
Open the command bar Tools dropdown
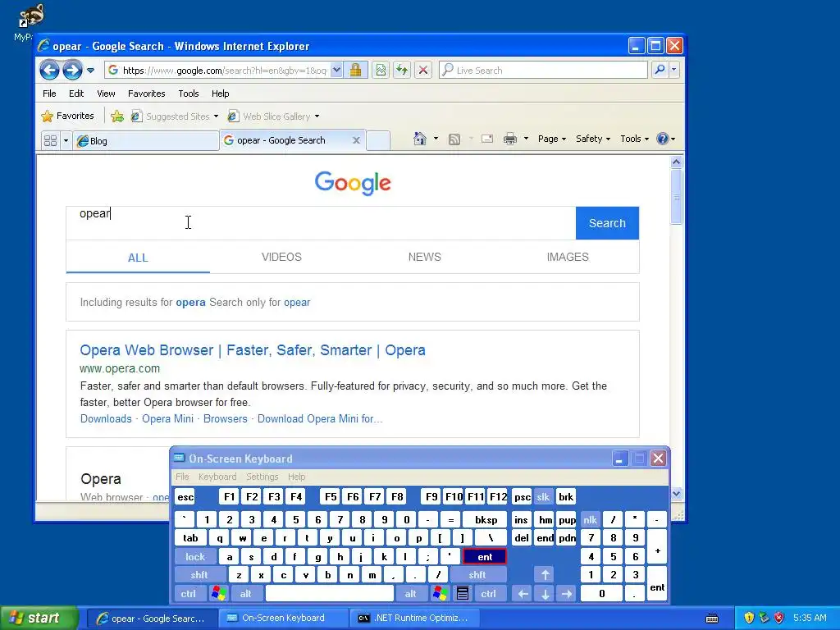(x=634, y=139)
